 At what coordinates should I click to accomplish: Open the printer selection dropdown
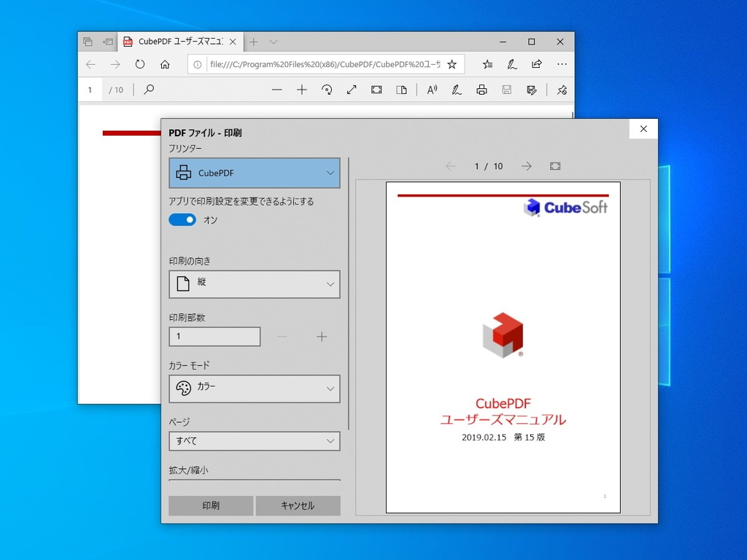pyautogui.click(x=254, y=173)
